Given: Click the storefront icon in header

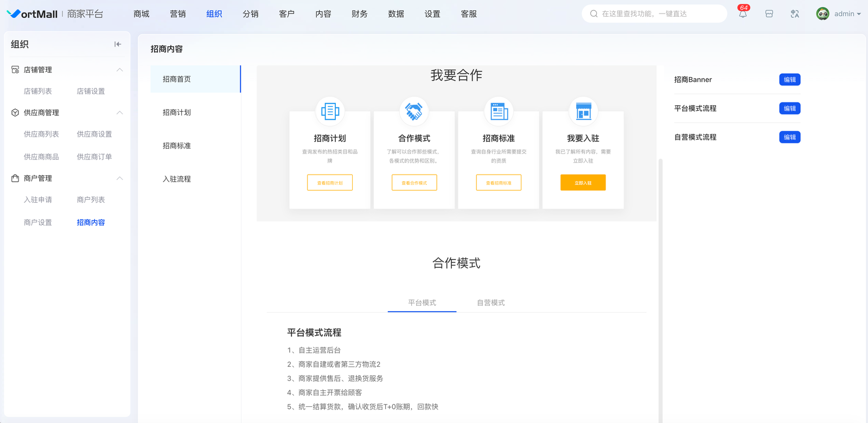Looking at the screenshot, I should click(769, 14).
